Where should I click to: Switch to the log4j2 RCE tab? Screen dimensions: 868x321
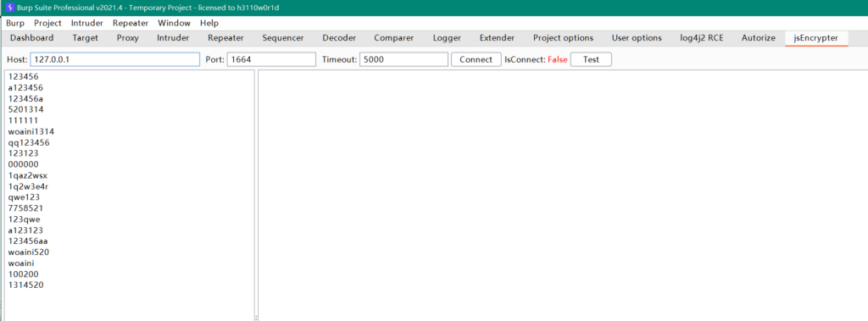[x=702, y=38]
